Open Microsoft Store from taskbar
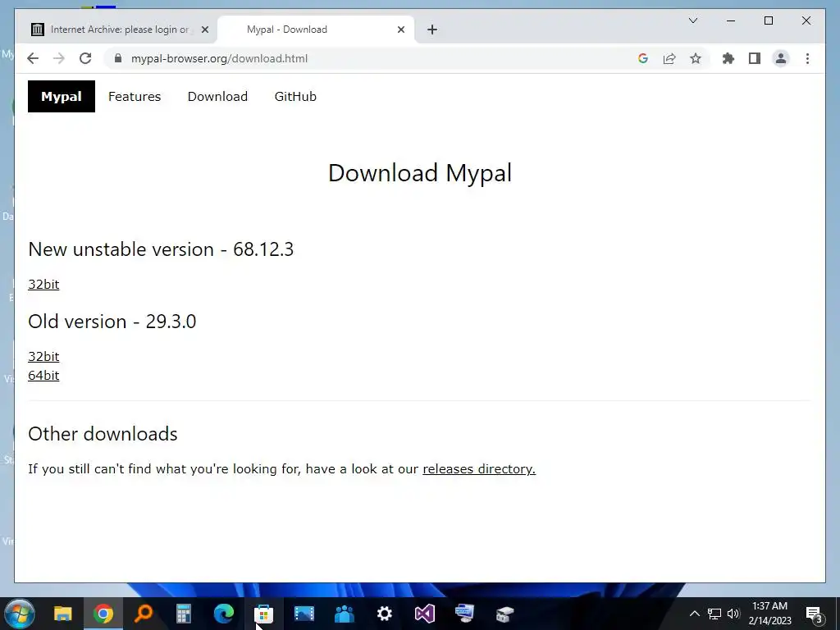The width and height of the screenshot is (840, 630). pos(263,614)
